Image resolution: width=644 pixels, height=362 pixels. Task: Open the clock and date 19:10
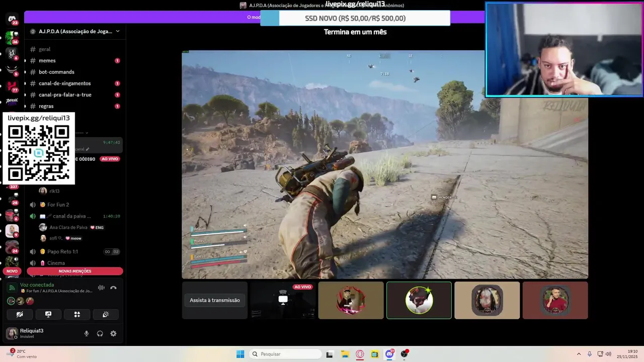[627, 354]
